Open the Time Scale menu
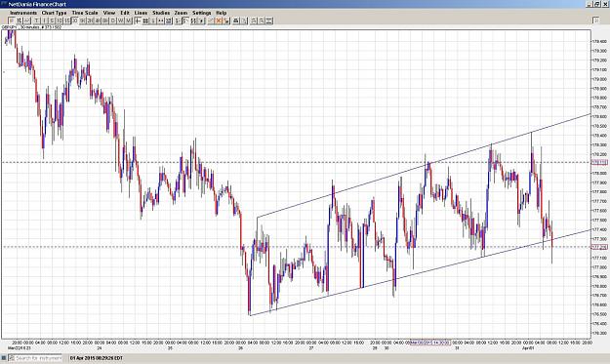 click(85, 13)
